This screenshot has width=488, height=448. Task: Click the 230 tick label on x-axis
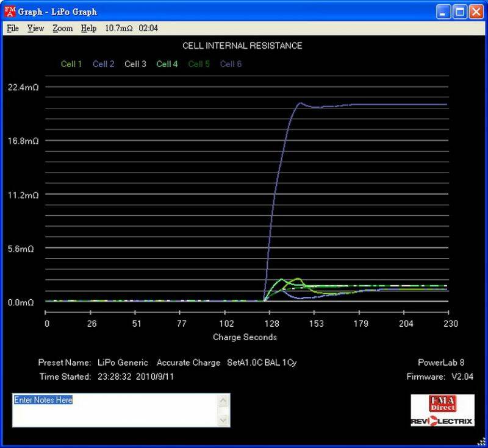[451, 324]
